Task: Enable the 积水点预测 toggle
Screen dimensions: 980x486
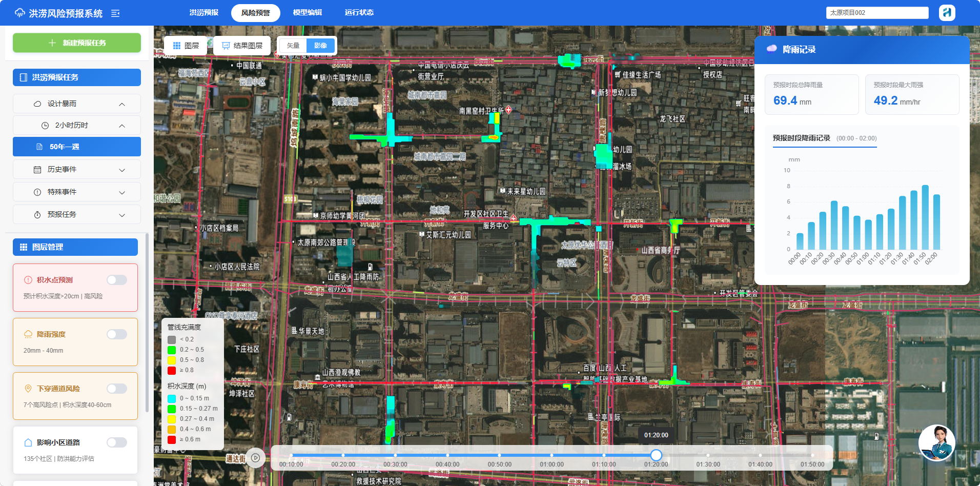Action: pyautogui.click(x=117, y=280)
